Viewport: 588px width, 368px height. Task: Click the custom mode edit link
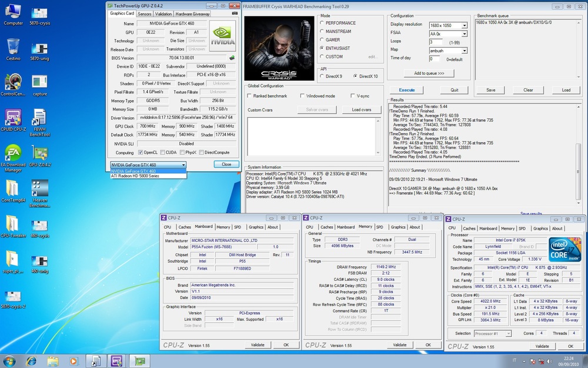click(x=373, y=57)
